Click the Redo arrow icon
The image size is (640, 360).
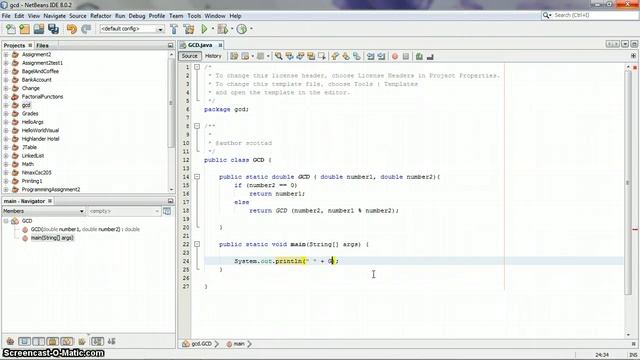(x=86, y=29)
